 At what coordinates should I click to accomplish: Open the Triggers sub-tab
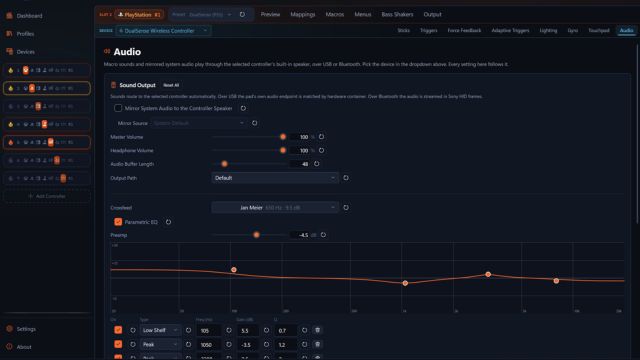[429, 31]
